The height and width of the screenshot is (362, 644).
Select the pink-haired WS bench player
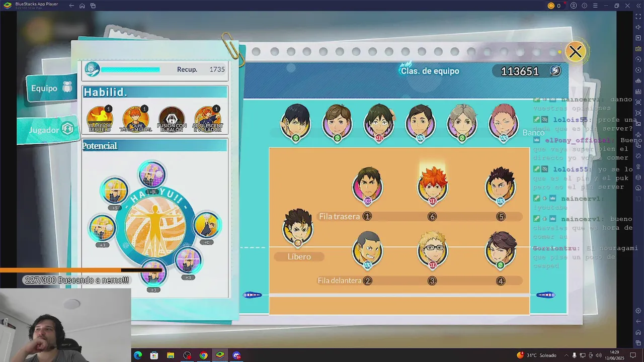pyautogui.click(x=504, y=123)
